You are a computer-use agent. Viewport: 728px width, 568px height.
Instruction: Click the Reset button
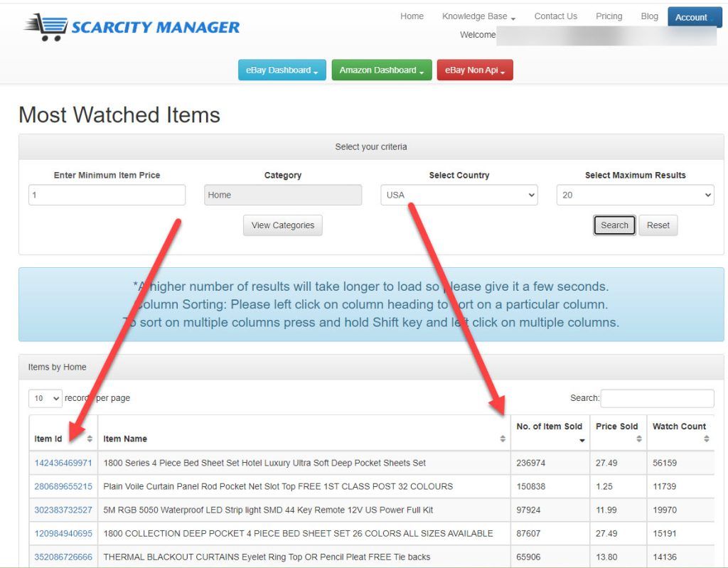point(658,225)
